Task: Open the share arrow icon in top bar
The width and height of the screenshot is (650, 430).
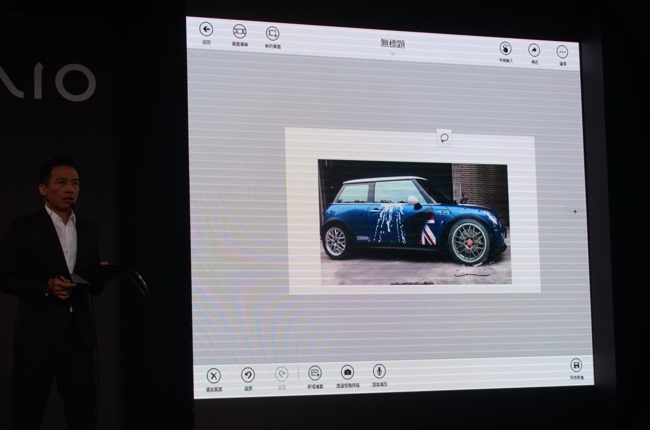Action: (534, 50)
